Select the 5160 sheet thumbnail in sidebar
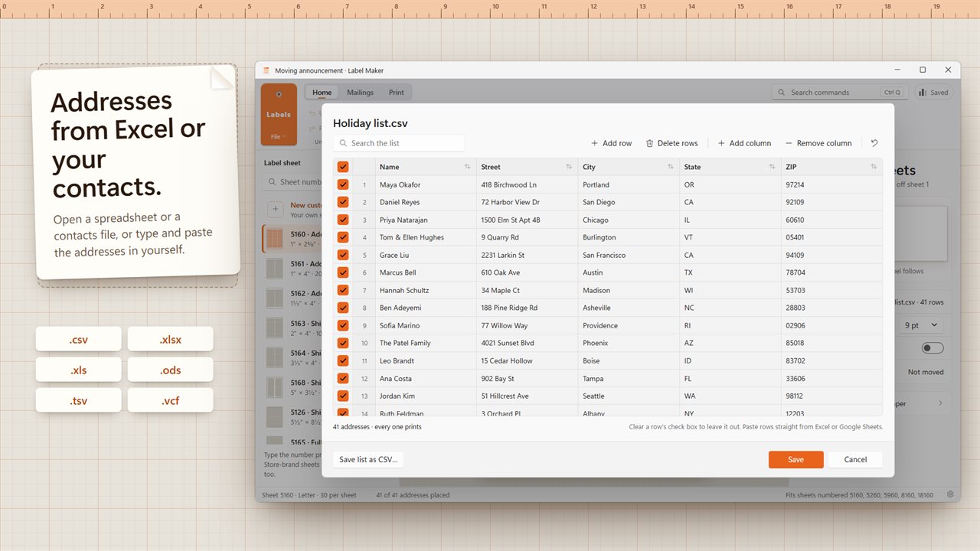The width and height of the screenshot is (980, 551). tap(274, 239)
